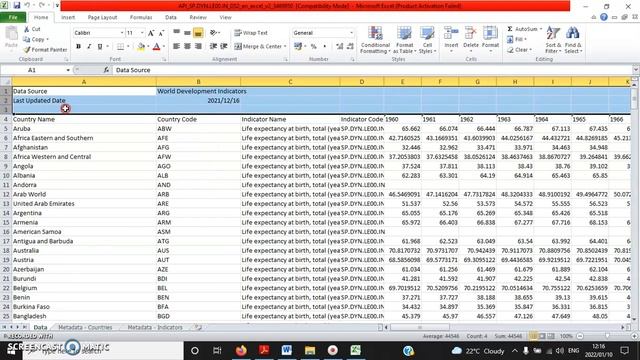Open the Font Color dropdown arrow

(x=164, y=47)
